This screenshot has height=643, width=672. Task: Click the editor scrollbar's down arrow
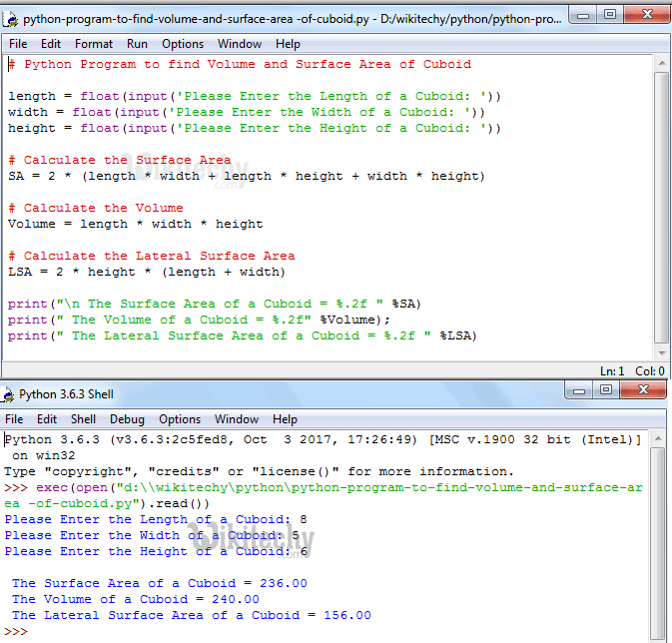[x=662, y=352]
